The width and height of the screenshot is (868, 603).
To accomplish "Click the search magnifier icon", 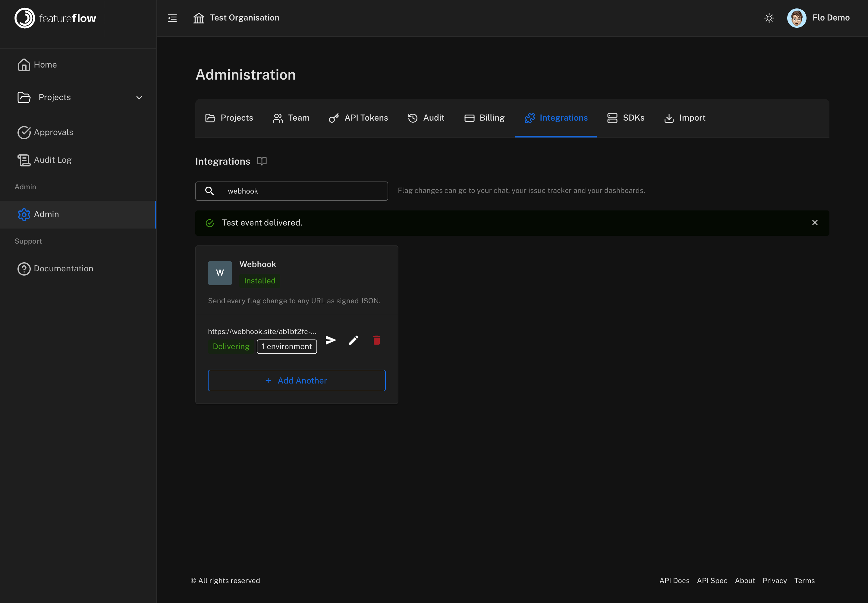I will [210, 191].
